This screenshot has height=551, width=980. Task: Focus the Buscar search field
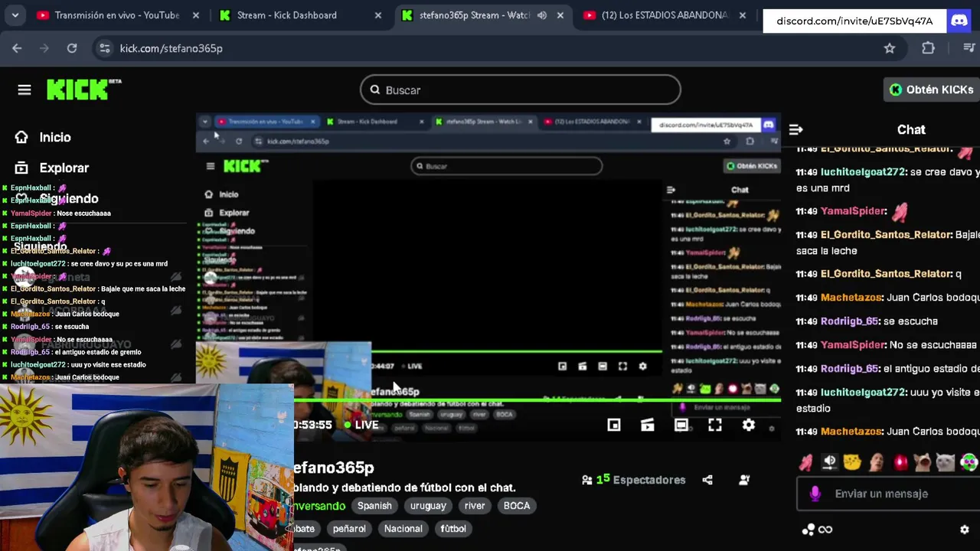pyautogui.click(x=521, y=90)
